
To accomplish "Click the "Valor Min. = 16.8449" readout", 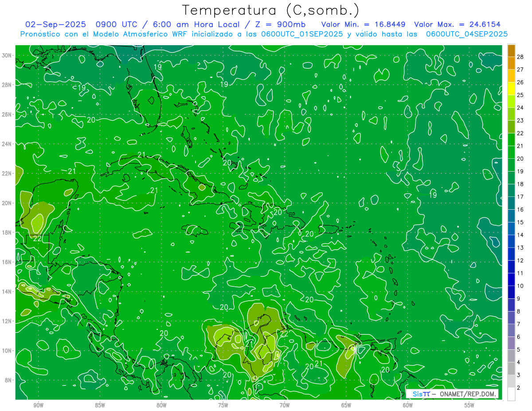I will [x=364, y=24].
